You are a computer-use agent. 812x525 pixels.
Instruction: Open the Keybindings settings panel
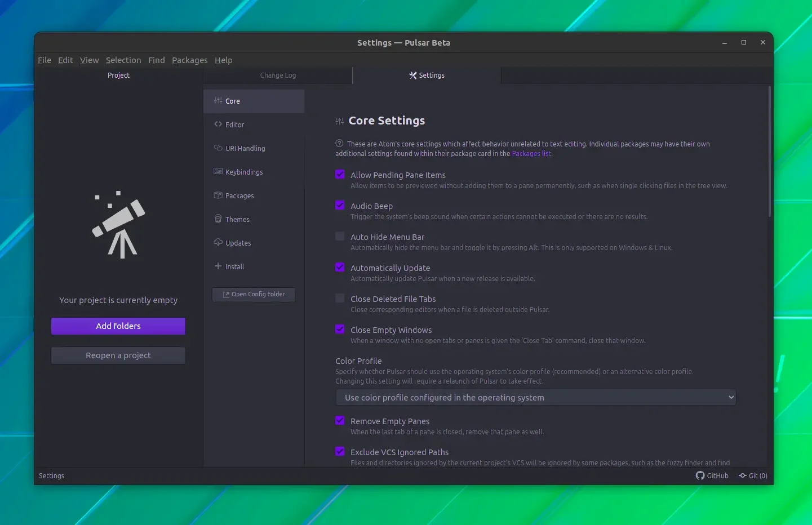[x=254, y=172]
